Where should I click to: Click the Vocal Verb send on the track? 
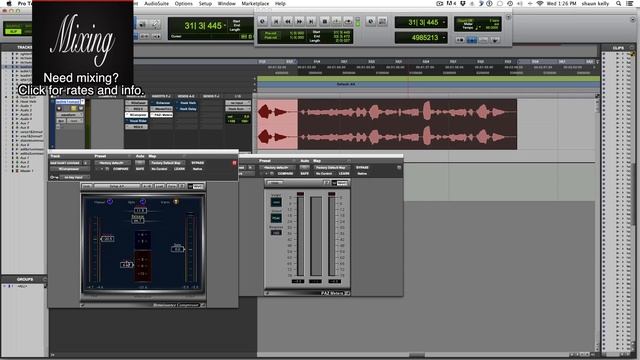tap(187, 103)
